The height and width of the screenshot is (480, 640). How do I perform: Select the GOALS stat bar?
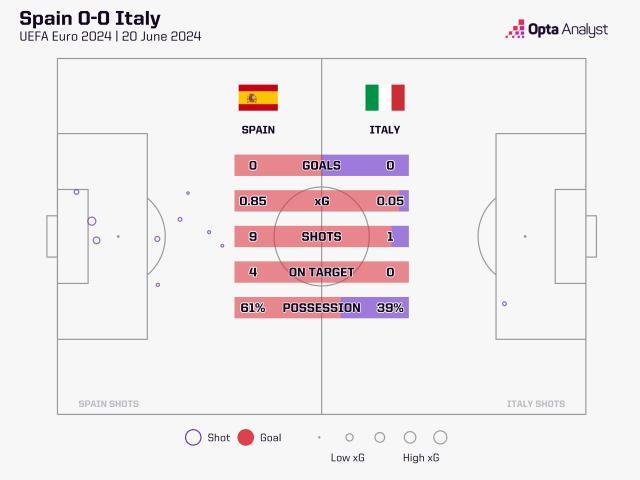[321, 165]
